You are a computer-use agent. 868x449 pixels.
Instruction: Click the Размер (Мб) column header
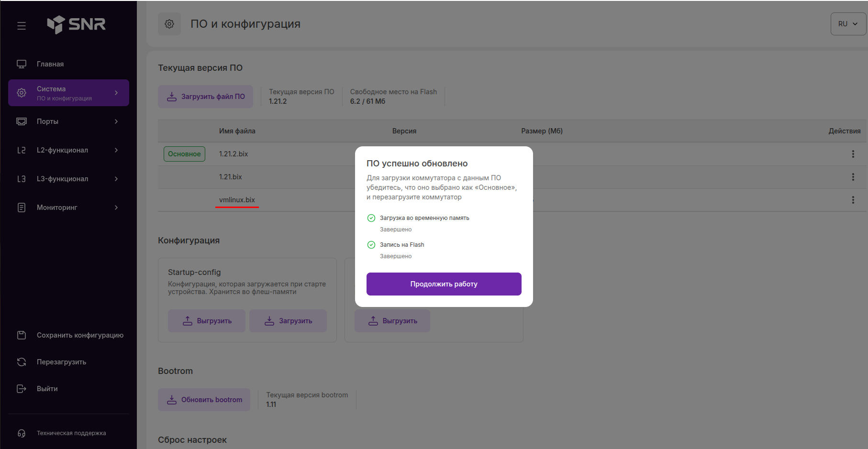click(x=542, y=131)
